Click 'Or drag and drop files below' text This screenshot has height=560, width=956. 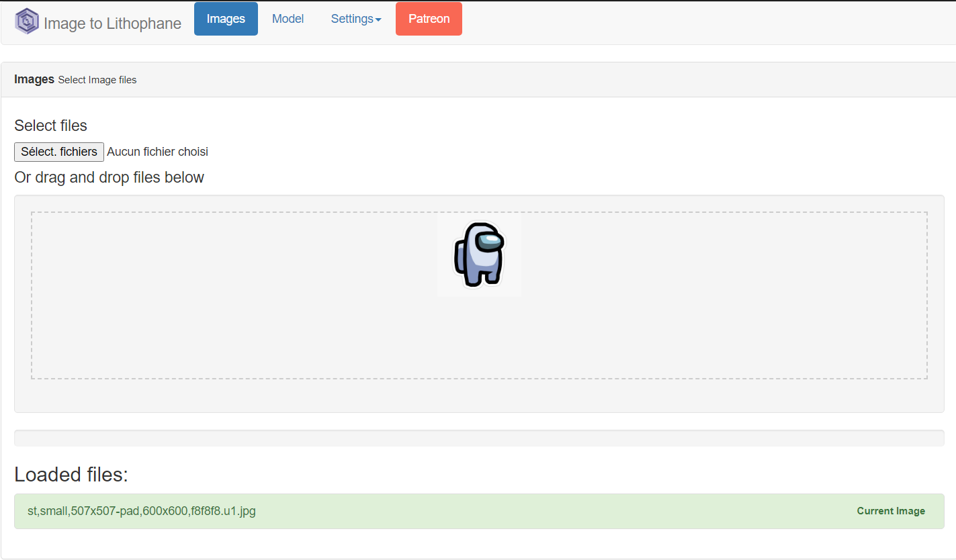tap(109, 177)
